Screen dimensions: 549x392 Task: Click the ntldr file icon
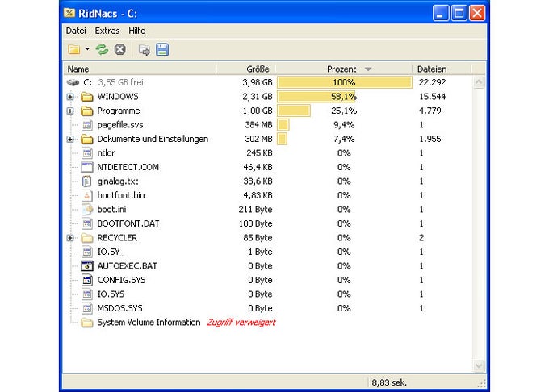pos(87,153)
